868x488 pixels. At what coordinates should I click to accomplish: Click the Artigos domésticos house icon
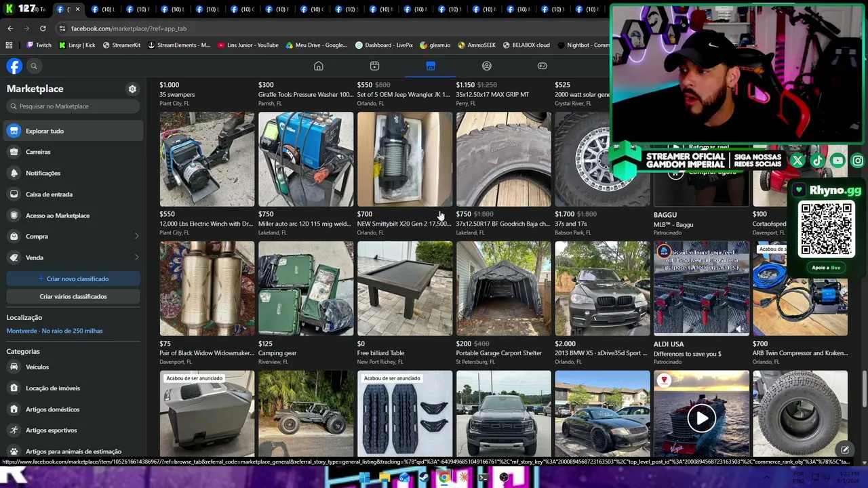click(x=14, y=409)
